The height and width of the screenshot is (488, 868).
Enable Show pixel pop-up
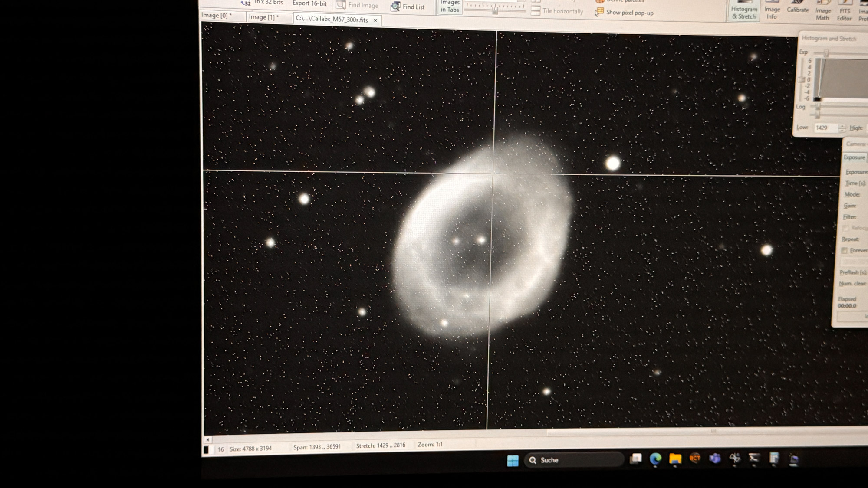624,13
